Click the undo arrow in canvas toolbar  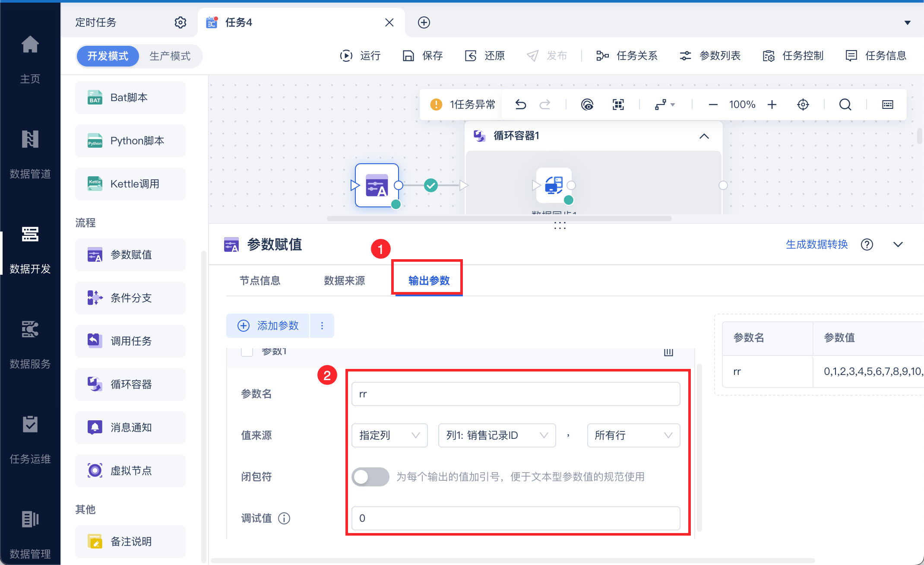click(521, 105)
